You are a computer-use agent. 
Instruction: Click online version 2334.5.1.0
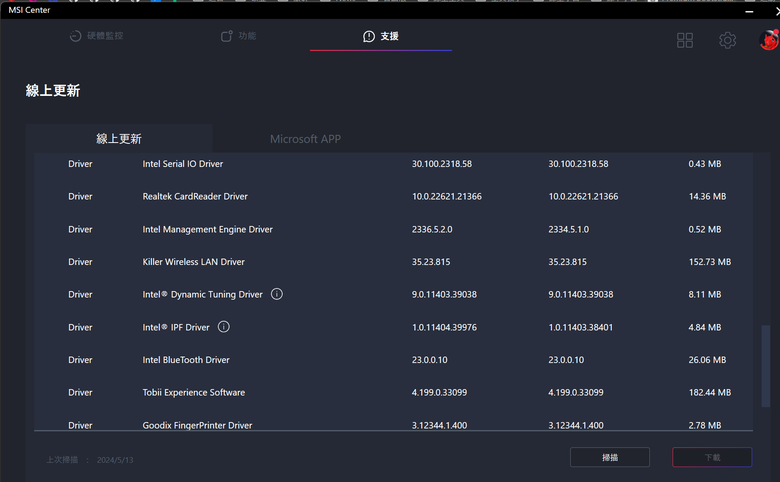point(569,229)
